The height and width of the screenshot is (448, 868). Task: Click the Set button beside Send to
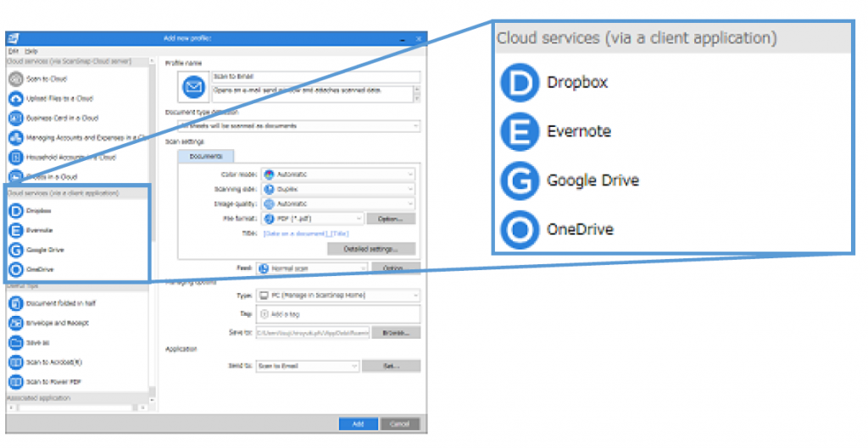coord(392,366)
